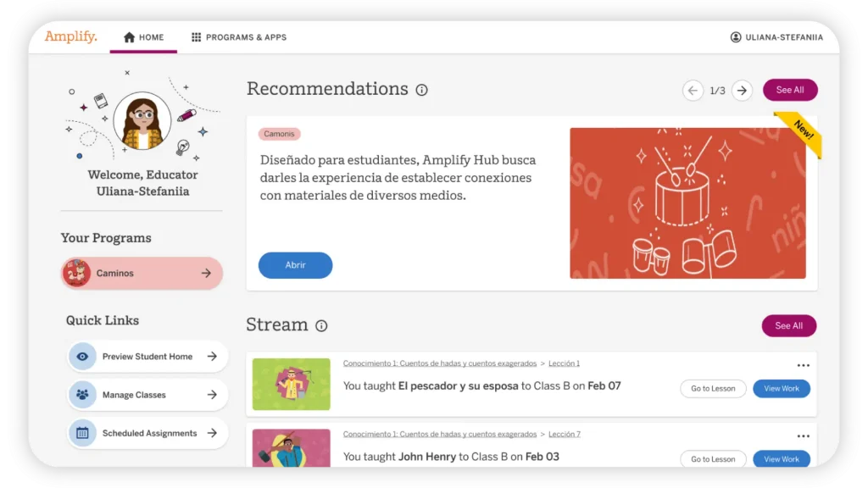
Task: Go to Lesson for John Henry
Action: pos(713,458)
